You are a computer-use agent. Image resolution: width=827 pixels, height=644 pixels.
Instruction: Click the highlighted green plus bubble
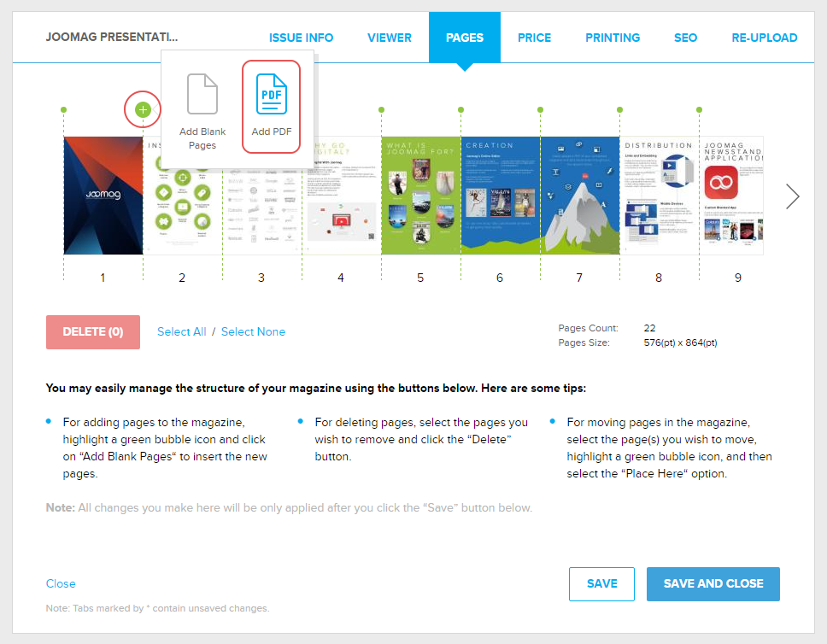tap(143, 109)
